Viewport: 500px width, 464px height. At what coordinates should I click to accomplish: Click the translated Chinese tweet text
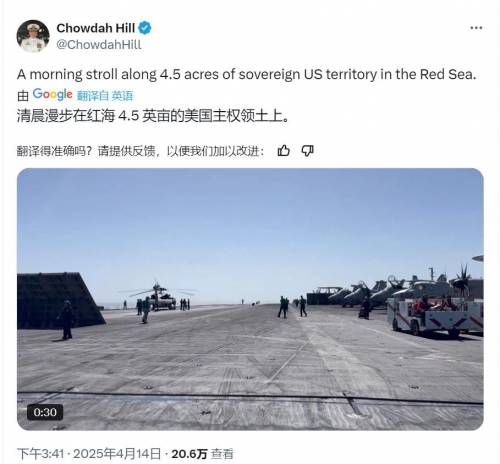click(x=153, y=116)
